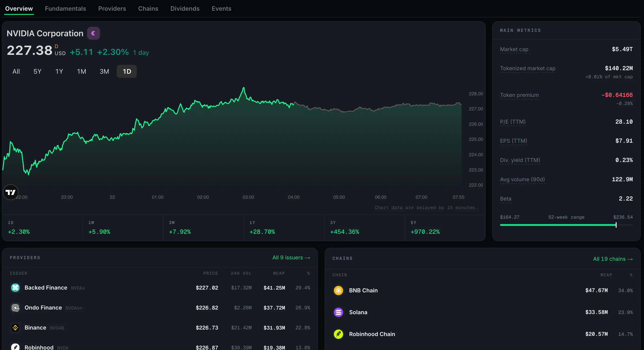Click the Market cap metric label
This screenshot has width=644, height=350.
(x=514, y=49)
